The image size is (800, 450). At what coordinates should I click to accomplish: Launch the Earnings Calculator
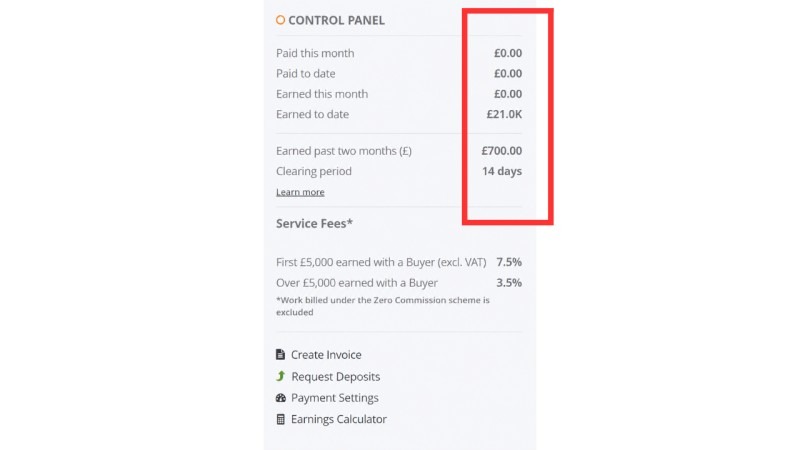(x=339, y=419)
